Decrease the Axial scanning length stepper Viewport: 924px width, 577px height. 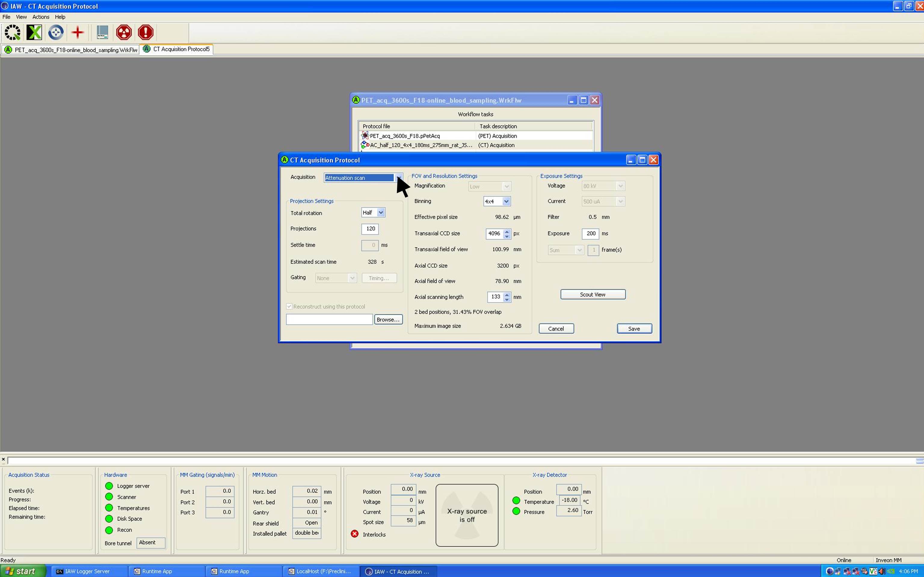(507, 299)
